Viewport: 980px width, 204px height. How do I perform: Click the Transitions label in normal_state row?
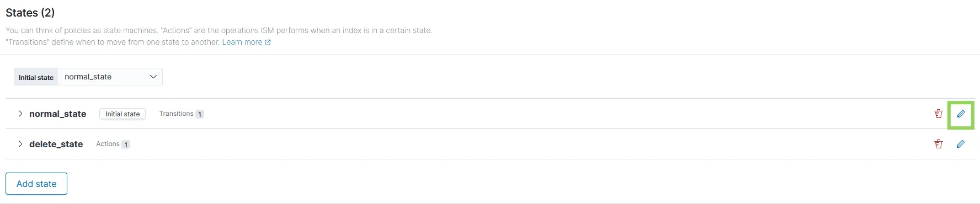[x=176, y=114]
